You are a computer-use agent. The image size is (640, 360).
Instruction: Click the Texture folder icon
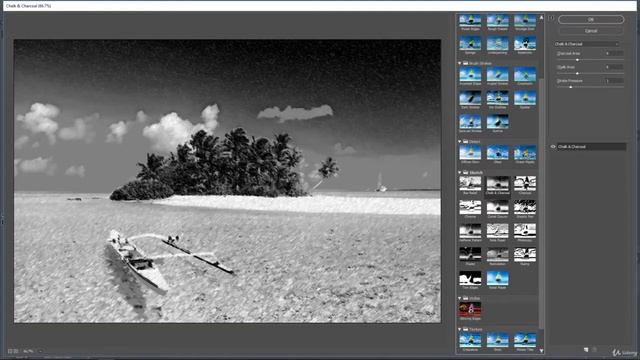click(x=465, y=329)
